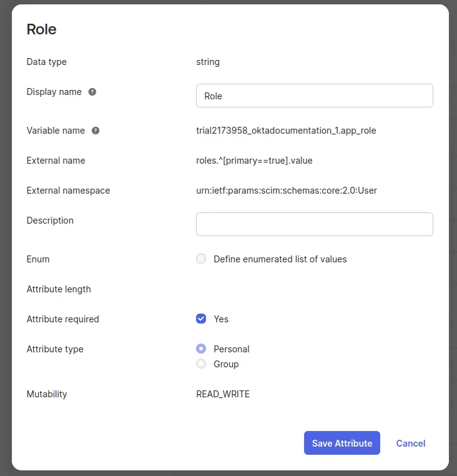Screen dimensions: 457x476
Task: Click the Role dialog heading
Action: point(42,29)
